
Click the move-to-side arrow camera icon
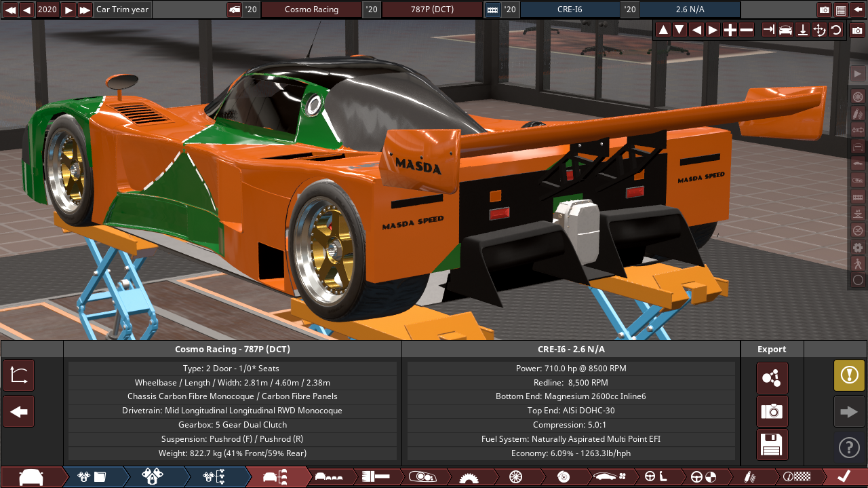[769, 30]
